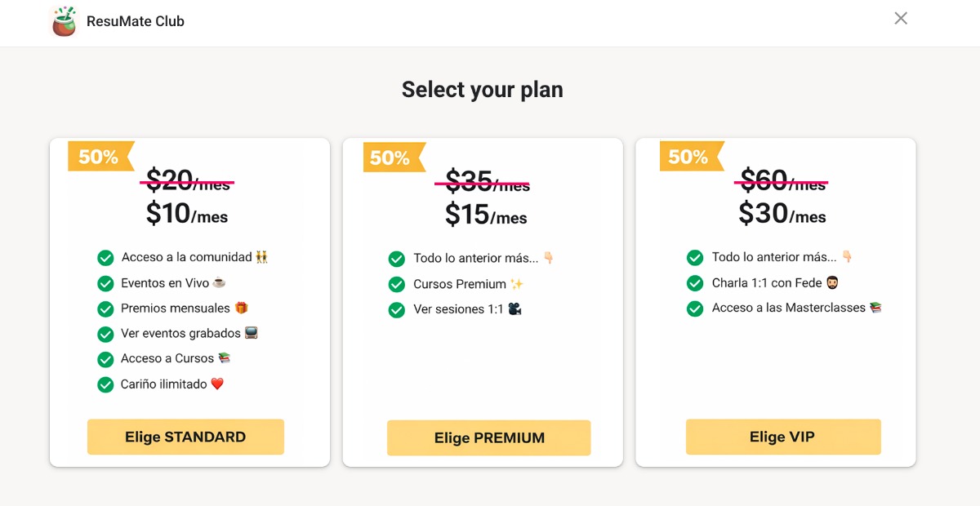Click the green check beside Acceso a la comunidad
980x506 pixels.
coord(105,258)
